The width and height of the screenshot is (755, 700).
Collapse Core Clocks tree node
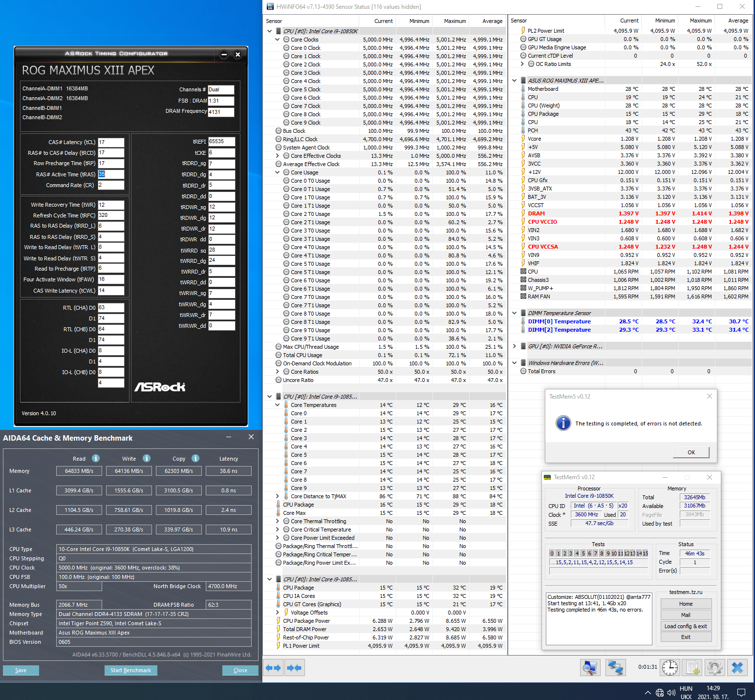pos(278,40)
